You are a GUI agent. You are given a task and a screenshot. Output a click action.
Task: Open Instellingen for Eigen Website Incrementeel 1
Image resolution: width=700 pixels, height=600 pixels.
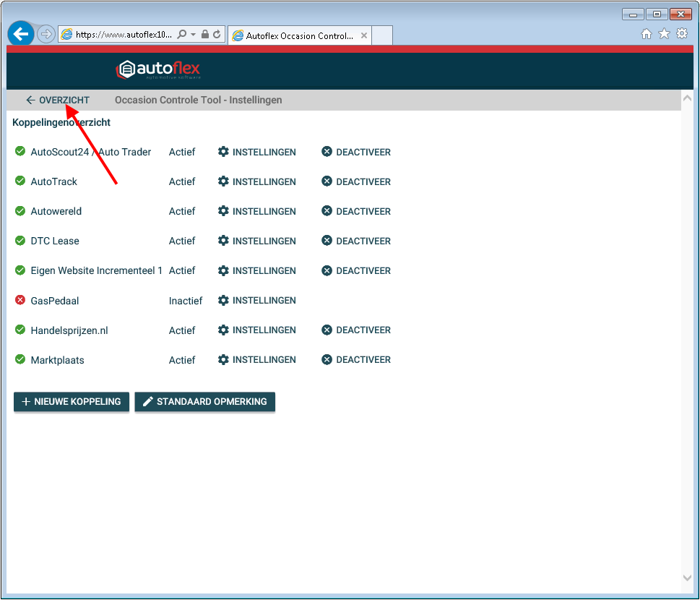[256, 270]
